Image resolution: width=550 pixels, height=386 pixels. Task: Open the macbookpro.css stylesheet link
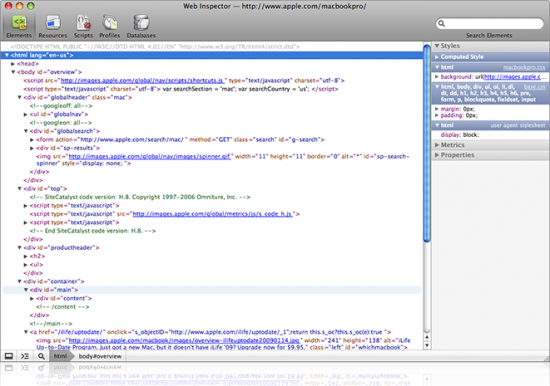click(x=524, y=67)
